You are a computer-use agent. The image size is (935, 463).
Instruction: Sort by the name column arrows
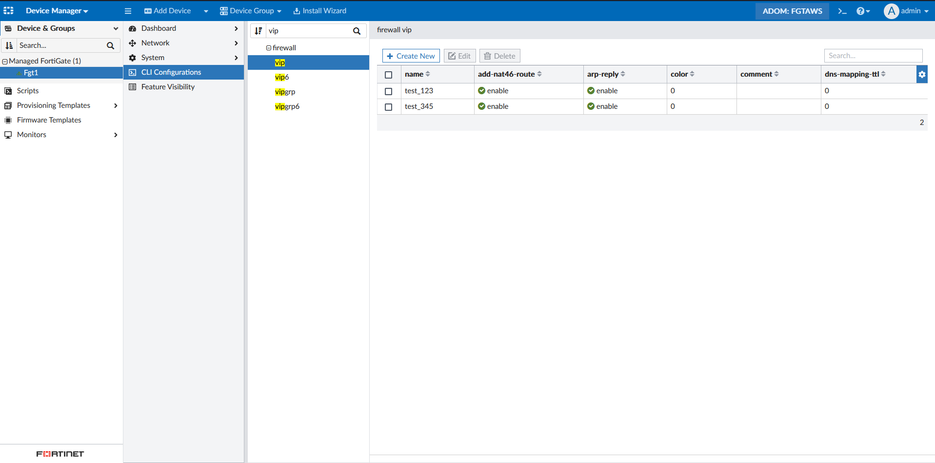[x=428, y=75]
